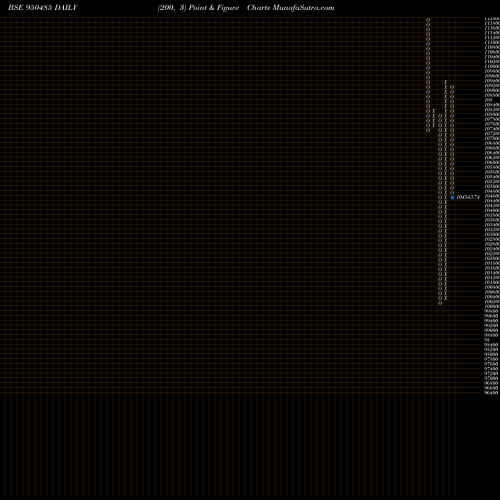Click the lowest O at the chart bottom
Viewport: 500px width, 500px height.
440,303
